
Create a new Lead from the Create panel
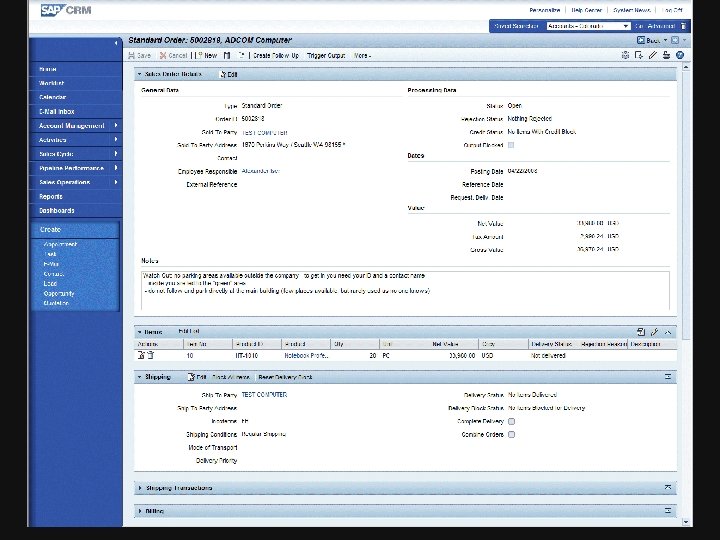(50, 284)
